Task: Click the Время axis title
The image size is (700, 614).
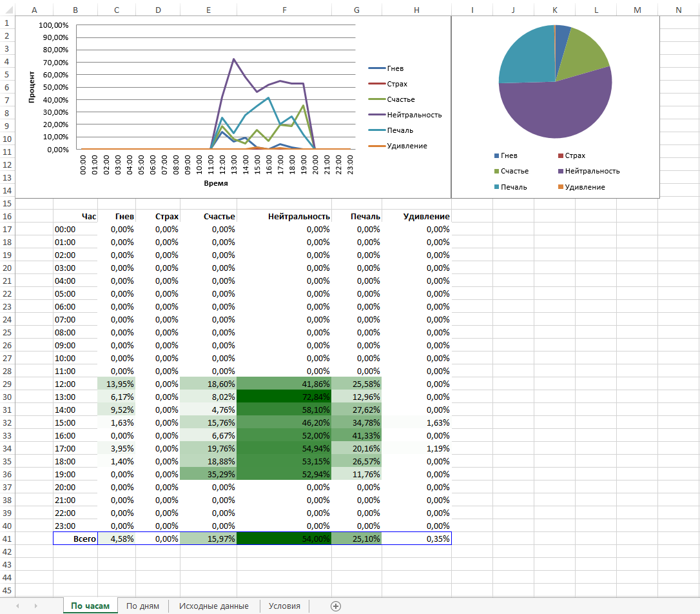Action: point(216,183)
